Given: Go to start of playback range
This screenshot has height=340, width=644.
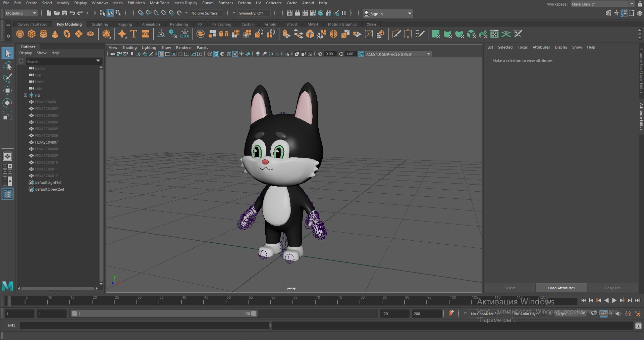Looking at the screenshot, I should click(583, 301).
